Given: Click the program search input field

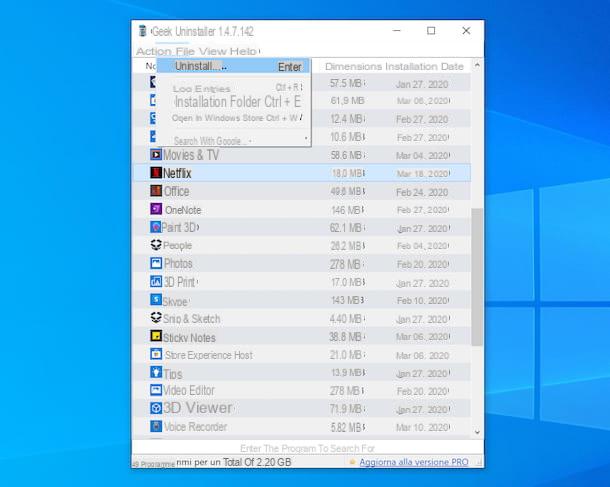Looking at the screenshot, I should click(307, 448).
